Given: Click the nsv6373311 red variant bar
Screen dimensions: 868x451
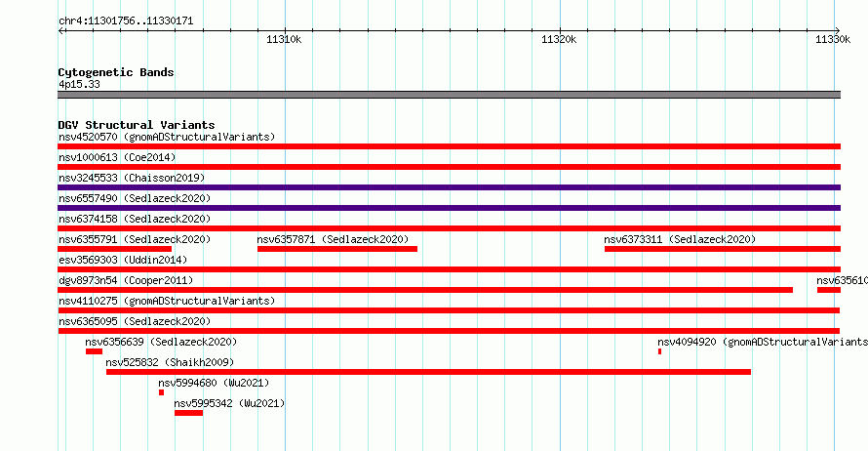Looking at the screenshot, I should pos(723,249).
